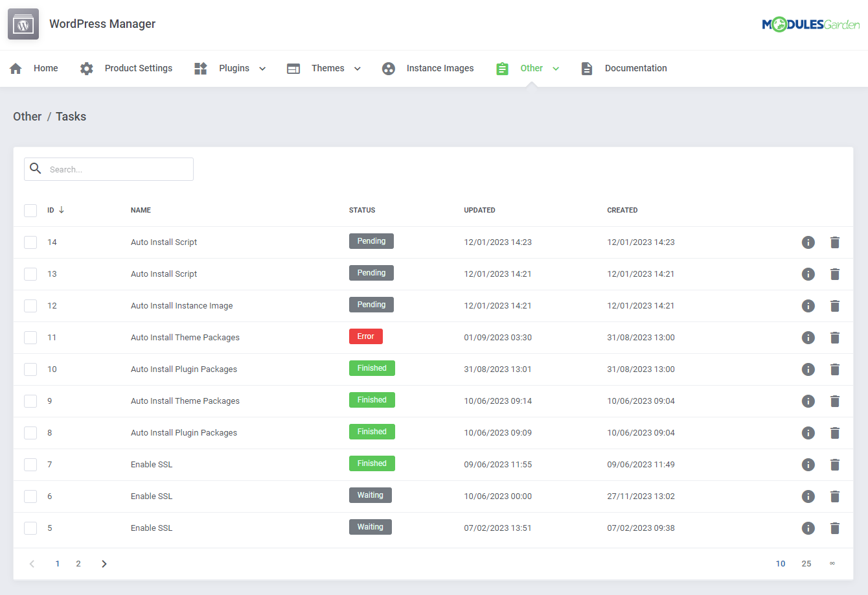Show 10 entries per page
This screenshot has width=868, height=595.
(781, 564)
